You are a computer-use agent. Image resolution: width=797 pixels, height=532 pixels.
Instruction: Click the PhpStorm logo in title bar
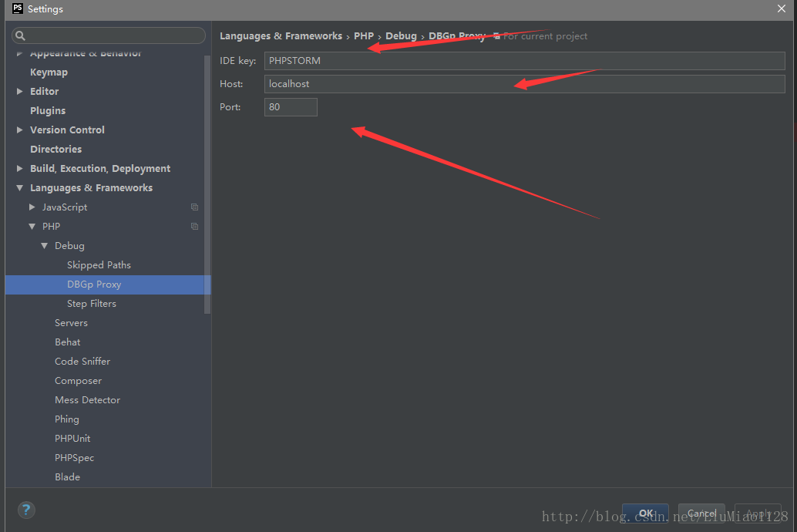click(17, 8)
